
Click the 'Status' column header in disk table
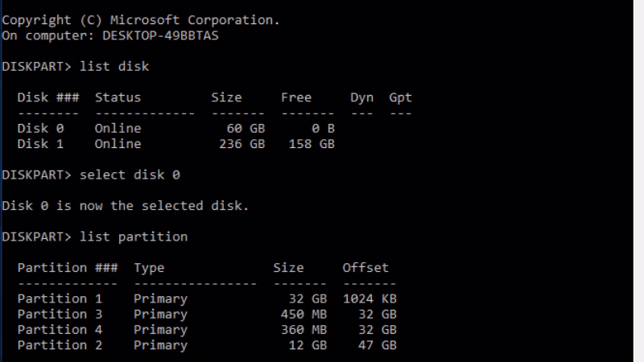(118, 97)
